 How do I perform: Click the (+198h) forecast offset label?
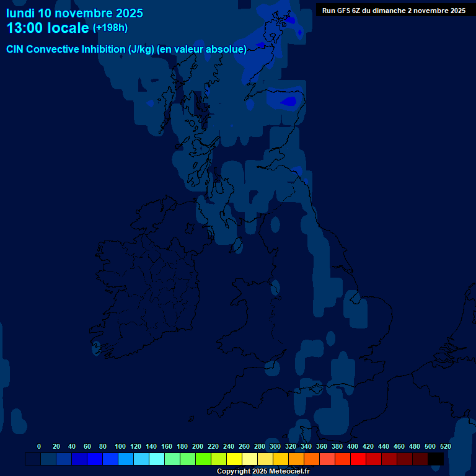[110, 28]
